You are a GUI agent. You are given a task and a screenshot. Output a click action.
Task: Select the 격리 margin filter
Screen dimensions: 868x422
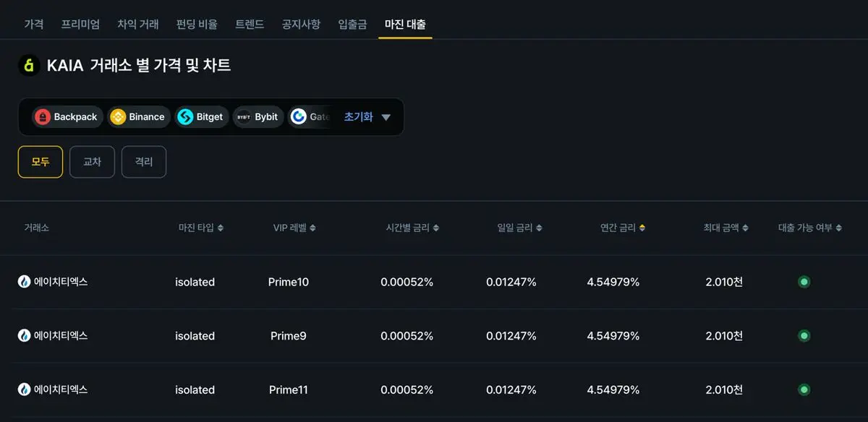(144, 162)
